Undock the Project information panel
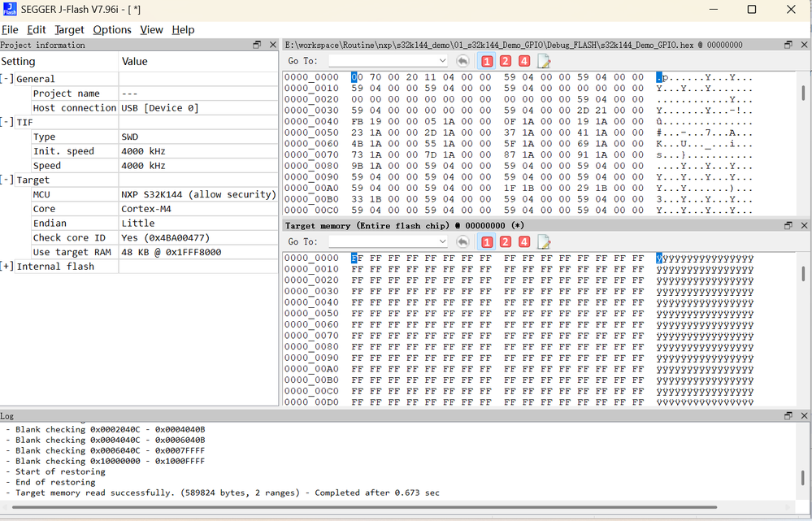 (257, 45)
